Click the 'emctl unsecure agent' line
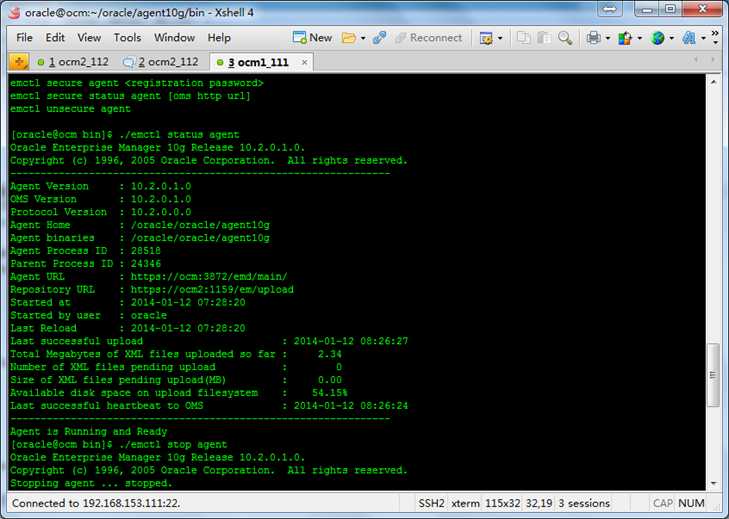The width and height of the screenshot is (729, 519). click(x=71, y=109)
